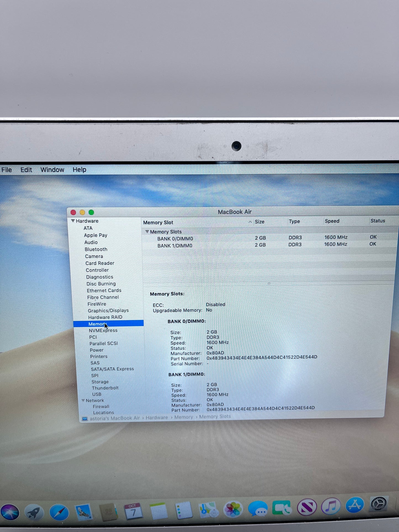Screen dimensions: 399x532
Task: Open App Store icon in dock
Action: 355,505
